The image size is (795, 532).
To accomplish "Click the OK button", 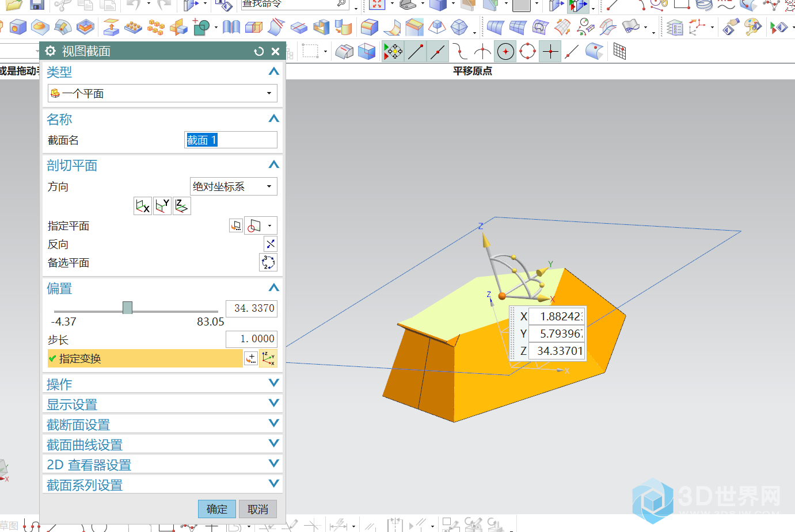I will [x=217, y=509].
